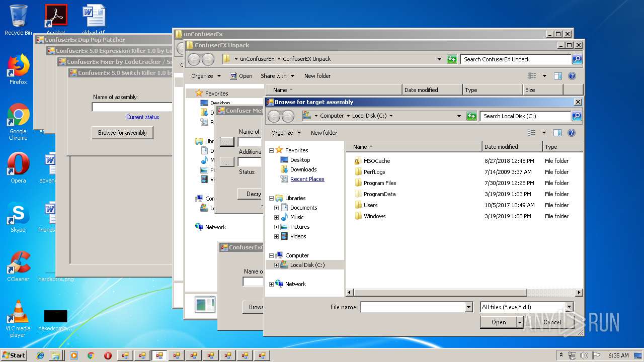Refresh the ConfuserEX Unpack address bar
This screenshot has width=644, height=362.
coord(452,59)
